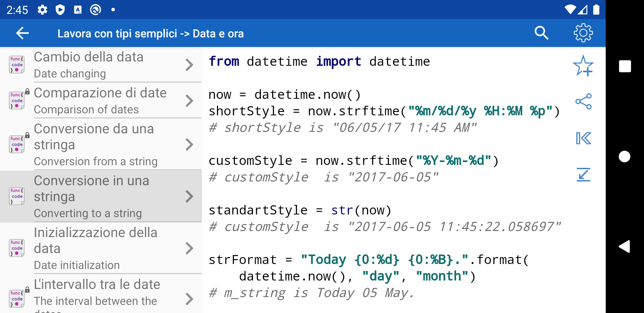Expand chevron for Inizializzazione della data

[189, 248]
